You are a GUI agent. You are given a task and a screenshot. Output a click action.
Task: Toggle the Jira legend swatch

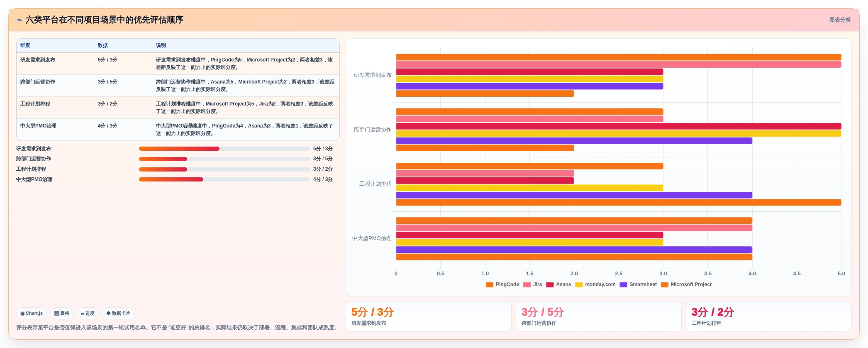(527, 285)
